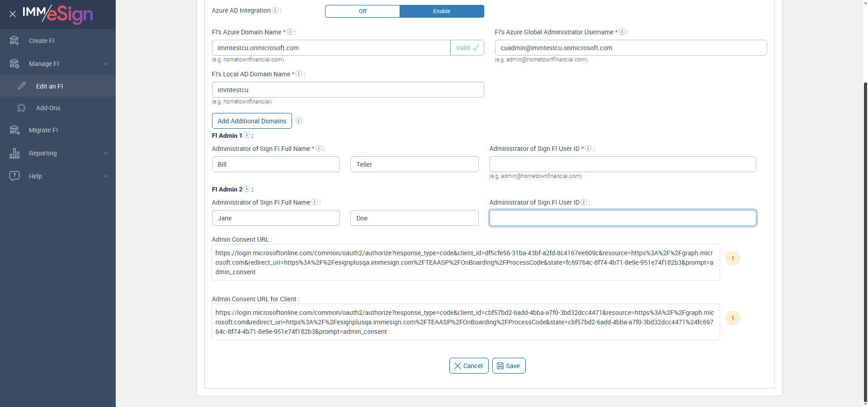868x407 pixels.
Task: Focus FI Admin 1 User ID field
Action: tap(623, 164)
